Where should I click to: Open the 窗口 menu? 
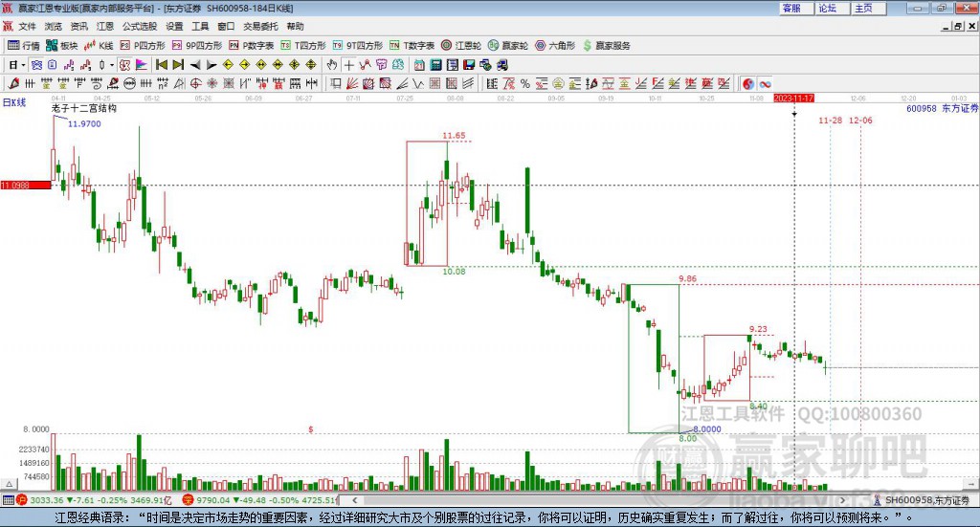[226, 26]
